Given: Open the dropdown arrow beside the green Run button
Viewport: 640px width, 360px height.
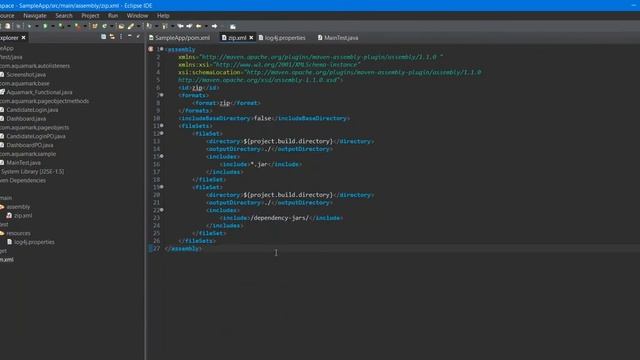Looking at the screenshot, I should click(53, 26).
